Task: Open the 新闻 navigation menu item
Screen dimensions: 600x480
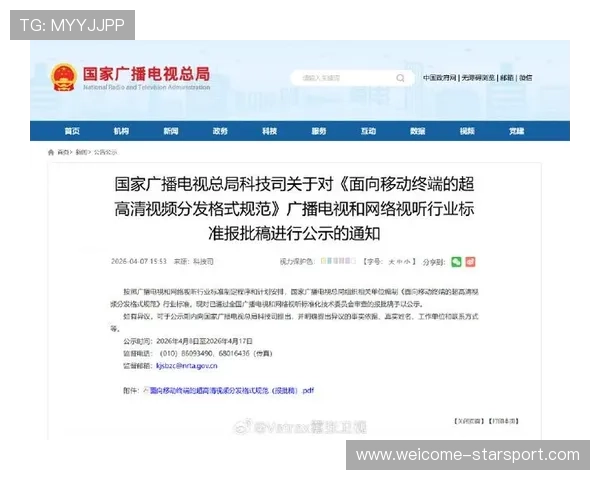Action: (x=171, y=131)
